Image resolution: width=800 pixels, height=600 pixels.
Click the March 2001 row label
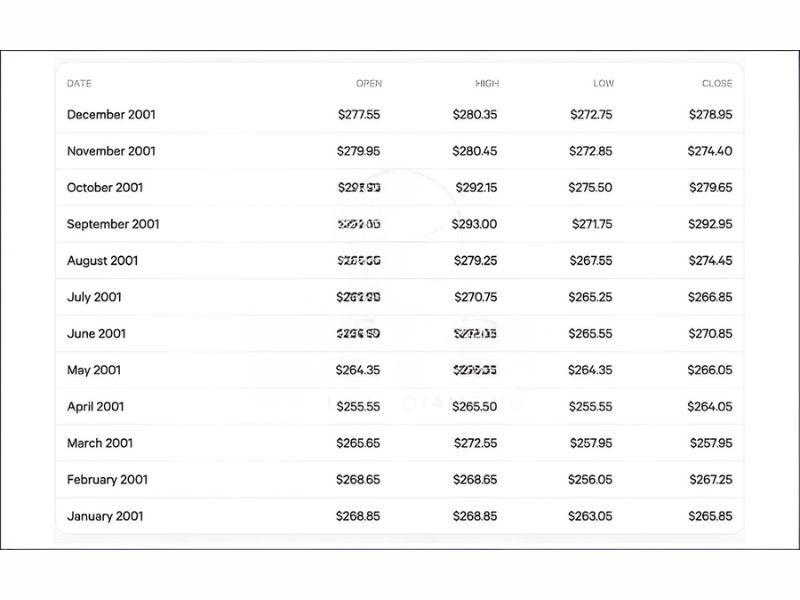pyautogui.click(x=100, y=443)
